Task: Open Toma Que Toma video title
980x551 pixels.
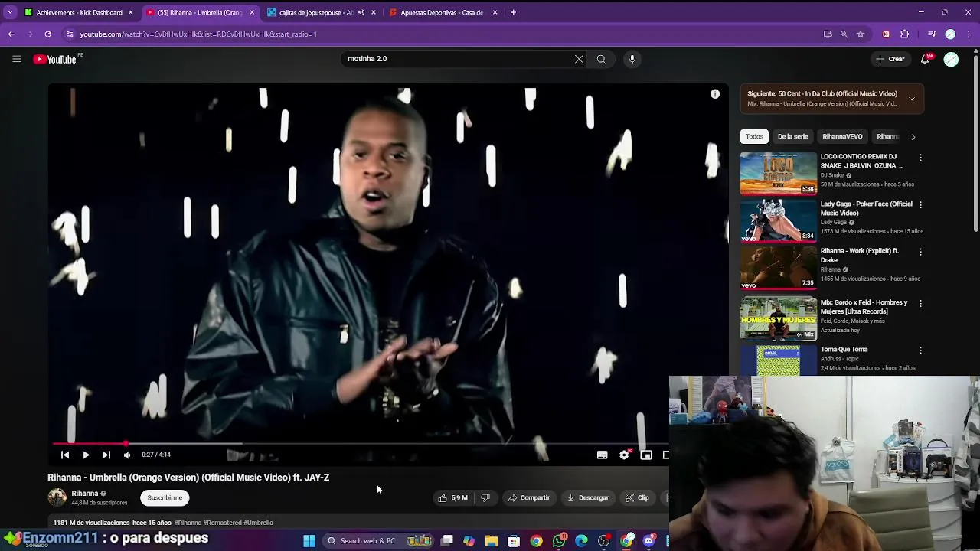Action: [844, 350]
